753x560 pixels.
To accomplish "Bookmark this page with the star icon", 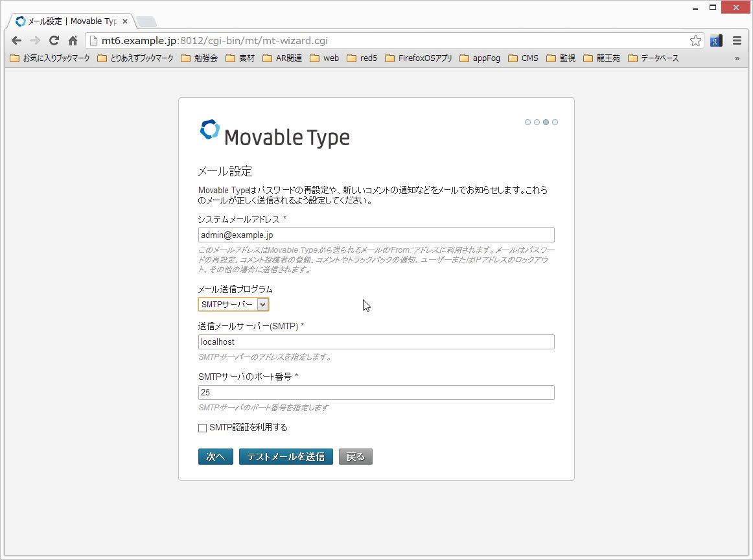I will [695, 41].
